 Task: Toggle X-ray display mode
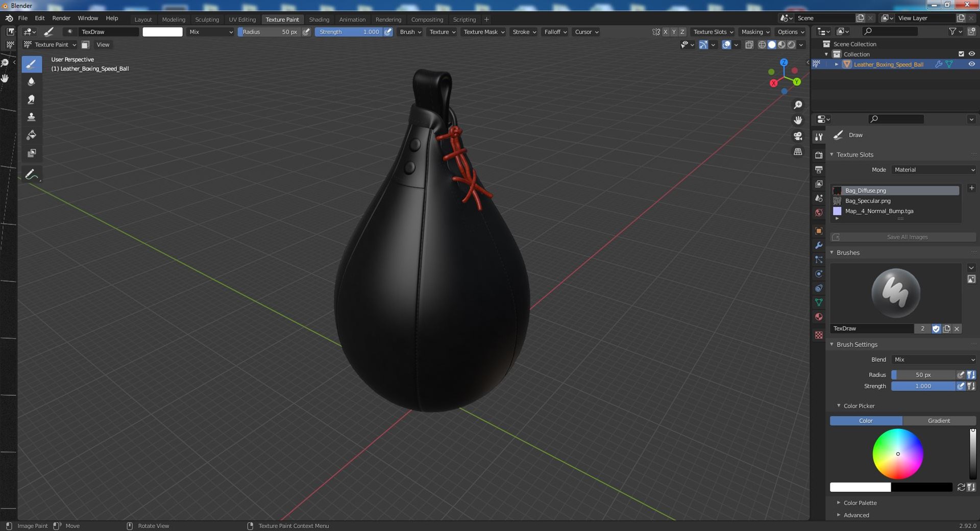point(749,45)
